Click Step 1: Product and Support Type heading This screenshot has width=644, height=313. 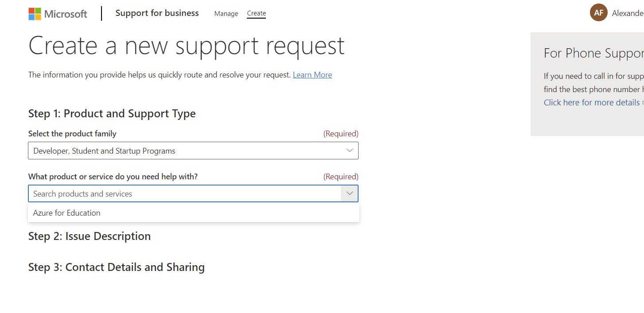[112, 114]
